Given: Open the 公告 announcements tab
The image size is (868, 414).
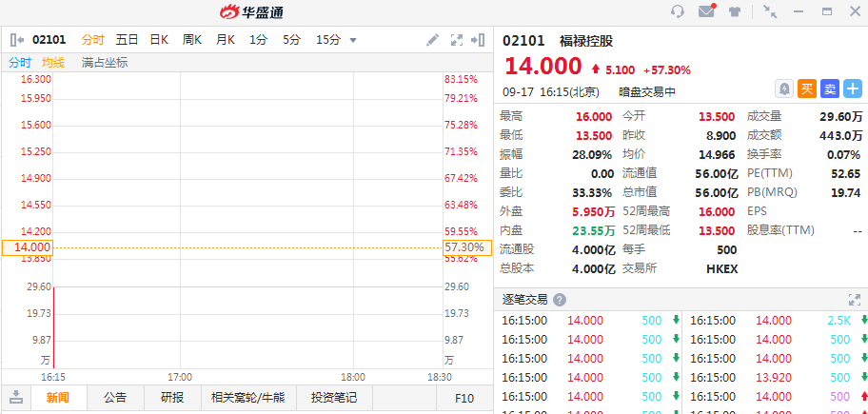Looking at the screenshot, I should click(x=115, y=398).
